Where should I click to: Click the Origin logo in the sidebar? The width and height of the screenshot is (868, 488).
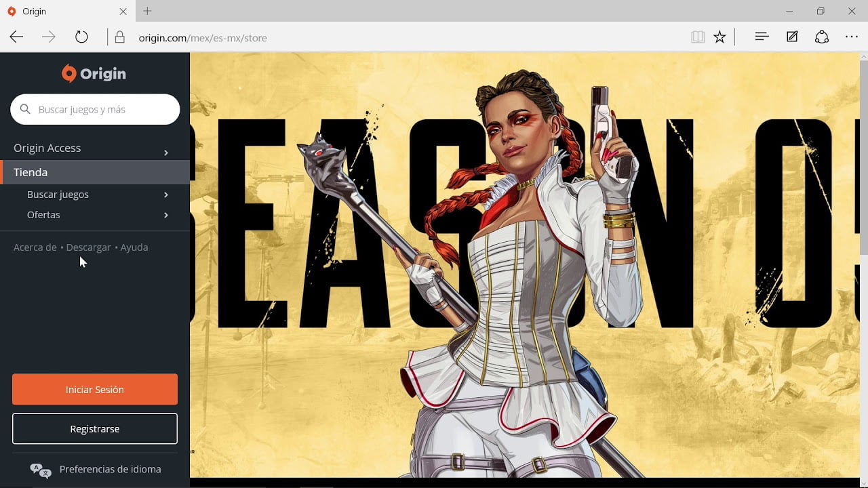(x=94, y=74)
